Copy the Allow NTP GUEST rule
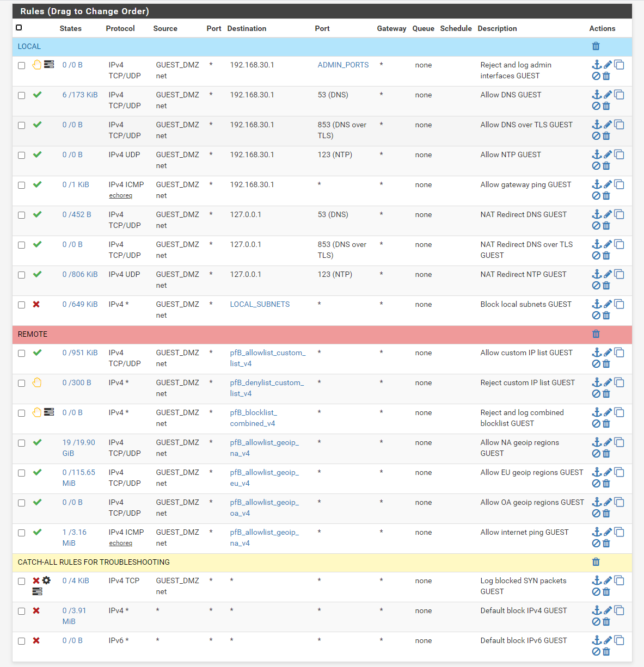This screenshot has height=667, width=644. coord(619,155)
